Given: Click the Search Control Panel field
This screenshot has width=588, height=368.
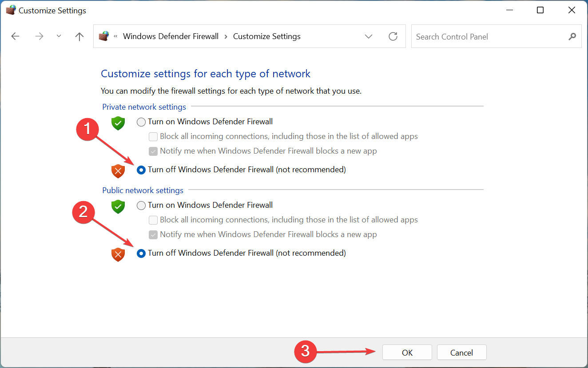Looking at the screenshot, I should pyautogui.click(x=497, y=36).
